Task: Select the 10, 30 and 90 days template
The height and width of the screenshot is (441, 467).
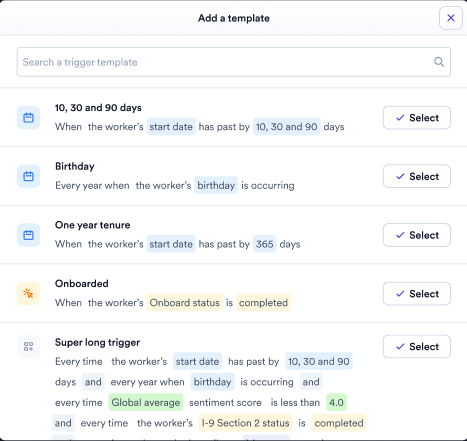Action: point(417,118)
